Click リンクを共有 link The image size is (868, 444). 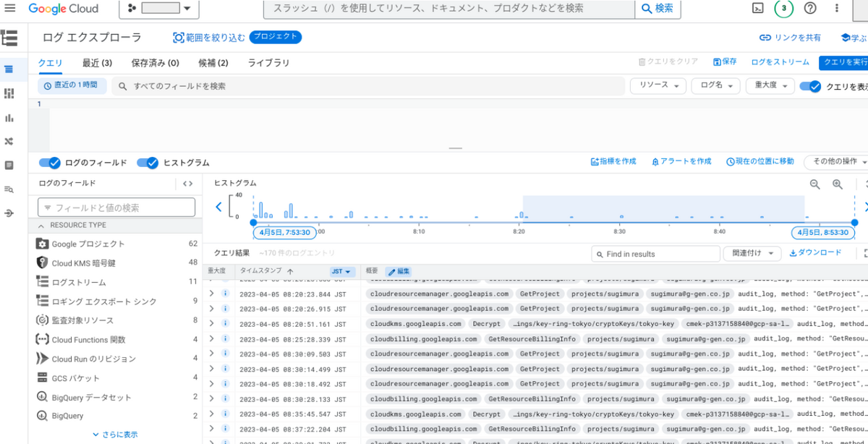click(x=790, y=38)
